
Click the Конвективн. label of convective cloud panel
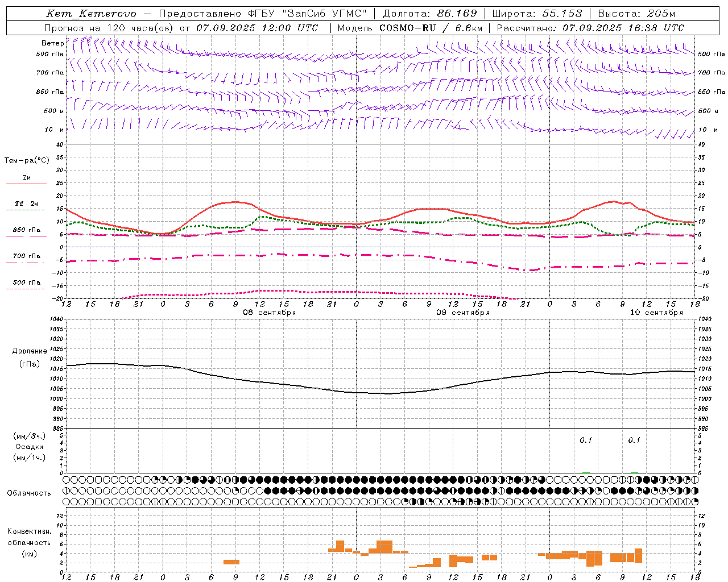coord(29,531)
